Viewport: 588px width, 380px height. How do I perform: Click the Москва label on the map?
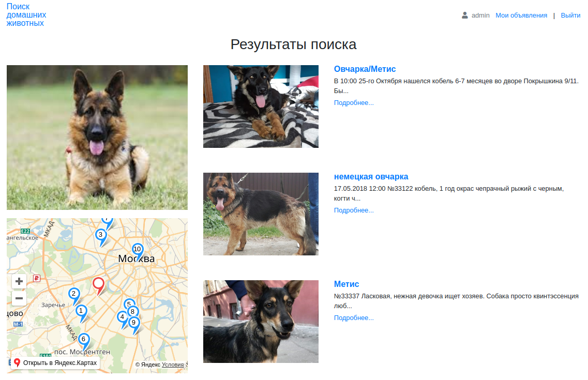136,259
